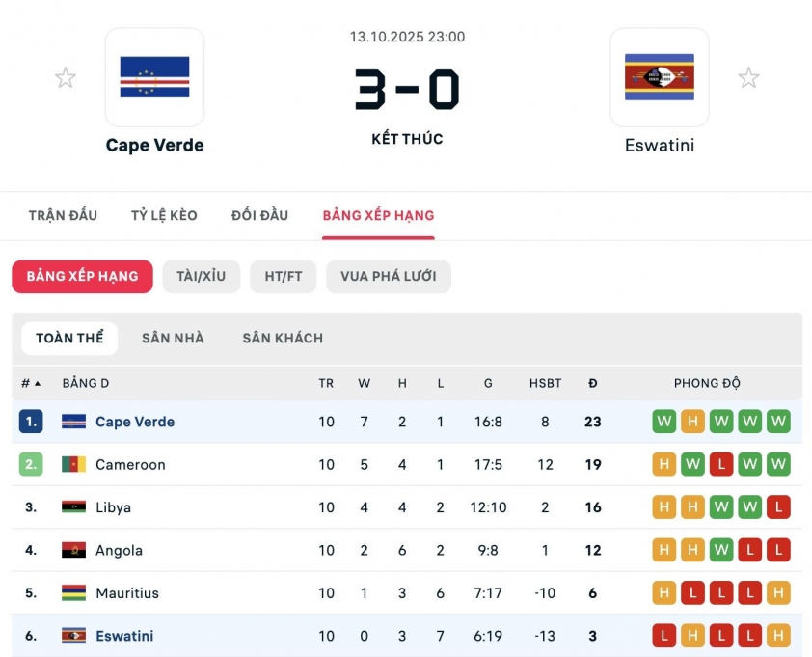
Task: Click the Angola flag icon in table
Action: pos(73,550)
